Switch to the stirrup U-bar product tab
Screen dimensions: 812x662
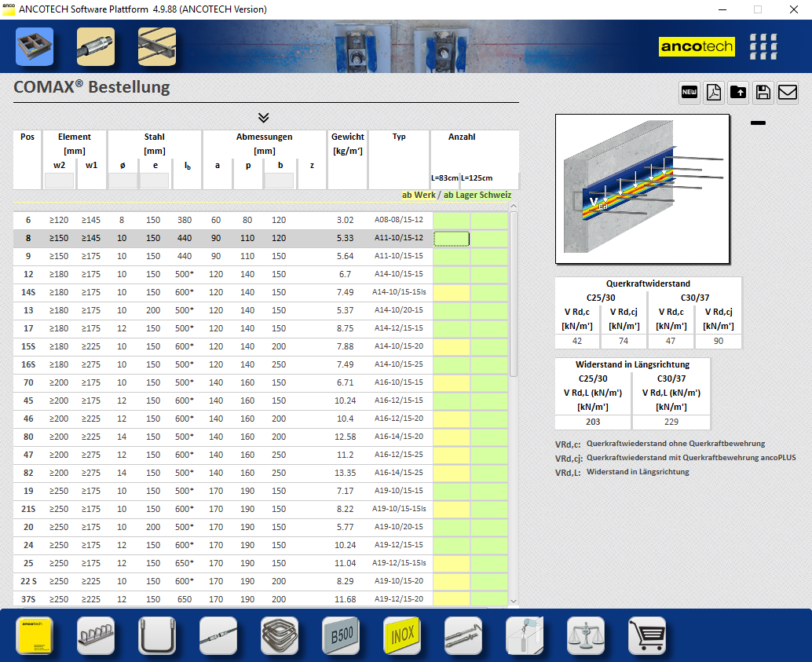click(x=157, y=635)
